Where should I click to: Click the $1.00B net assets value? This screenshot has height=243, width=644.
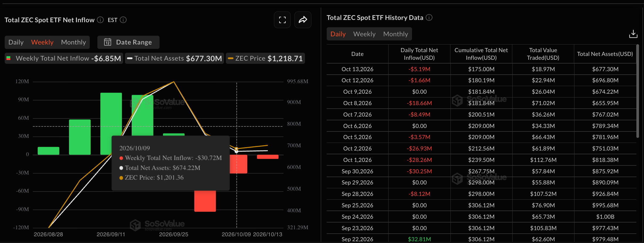[605, 217]
